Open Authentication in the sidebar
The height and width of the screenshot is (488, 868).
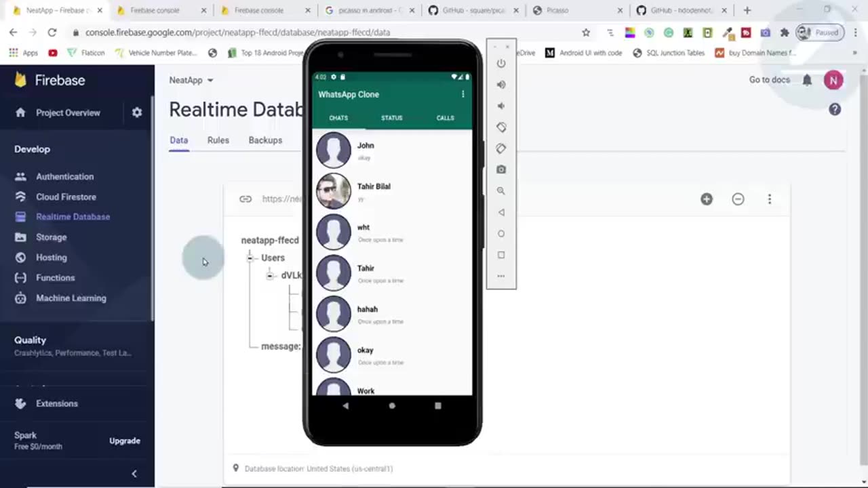(65, 176)
